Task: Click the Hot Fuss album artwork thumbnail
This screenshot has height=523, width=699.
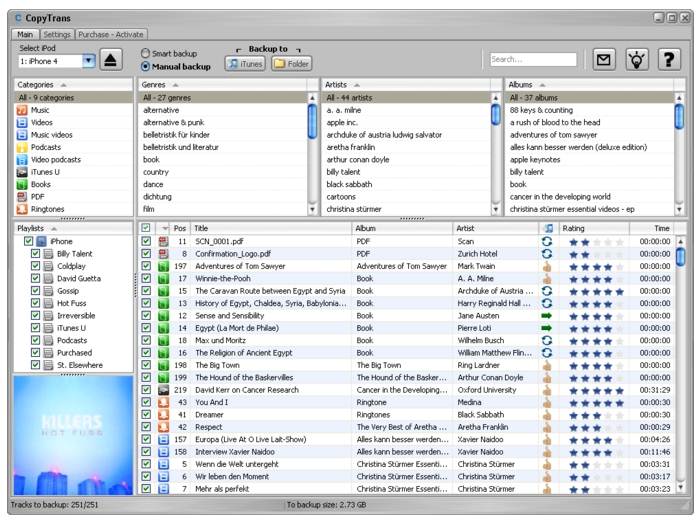Action: pyautogui.click(x=73, y=435)
